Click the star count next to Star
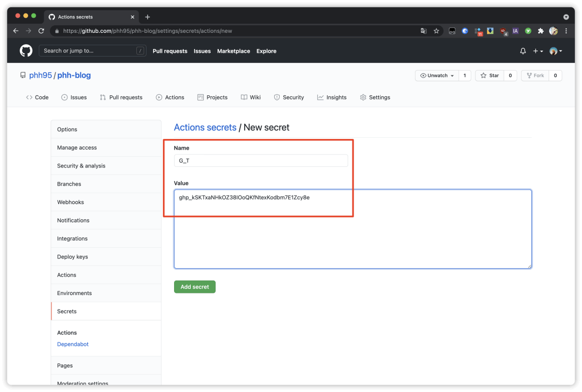Screen dimensions: 582x392 coord(510,75)
